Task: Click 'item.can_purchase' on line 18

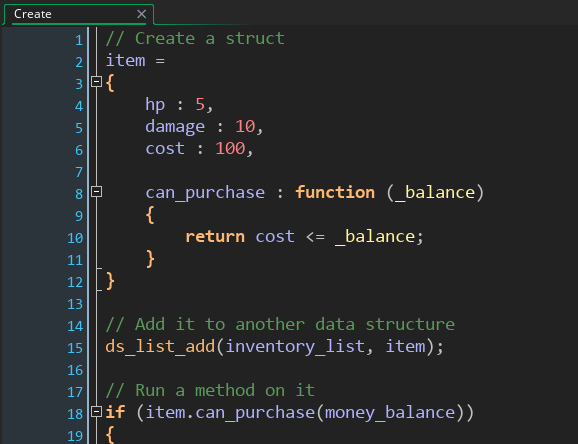Action: [230, 413]
